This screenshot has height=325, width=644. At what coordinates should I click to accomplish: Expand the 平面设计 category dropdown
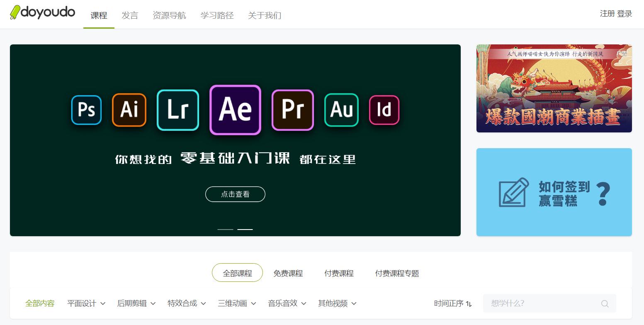point(83,303)
